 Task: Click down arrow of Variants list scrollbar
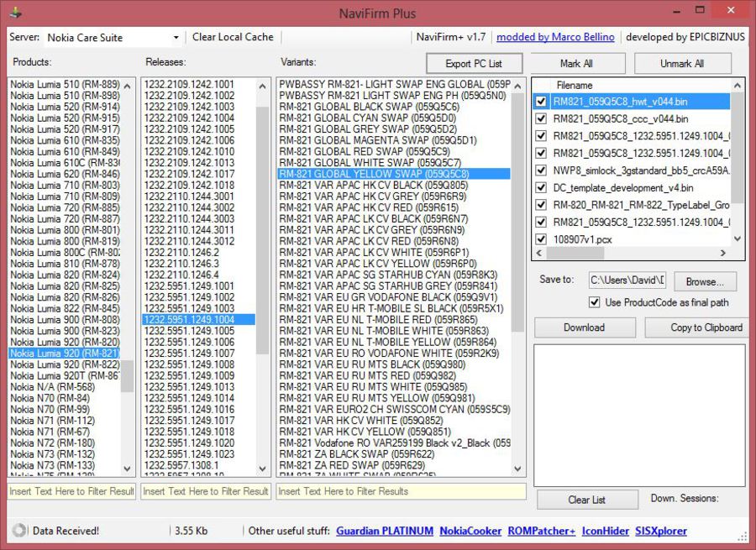tap(517, 468)
